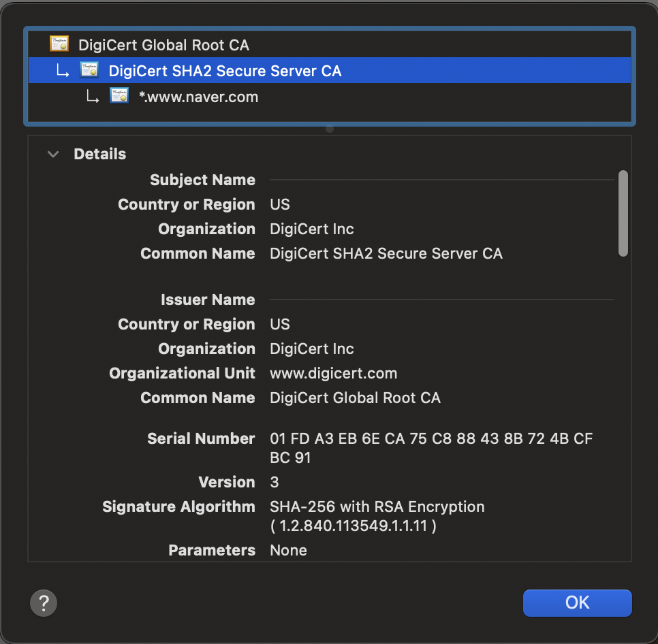Open help with the question mark button
Viewport: 658px width, 644px height.
[44, 603]
